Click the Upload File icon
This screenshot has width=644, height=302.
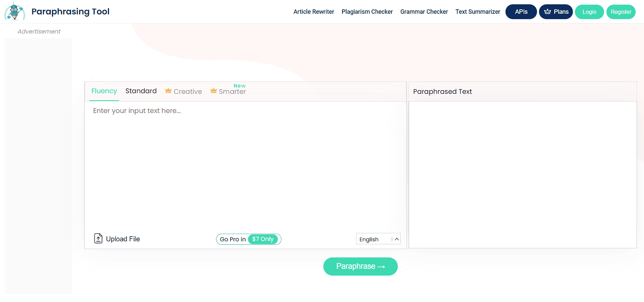(x=98, y=238)
